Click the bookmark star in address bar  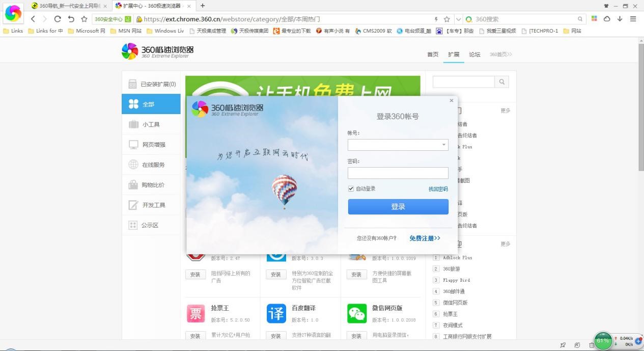click(446, 19)
